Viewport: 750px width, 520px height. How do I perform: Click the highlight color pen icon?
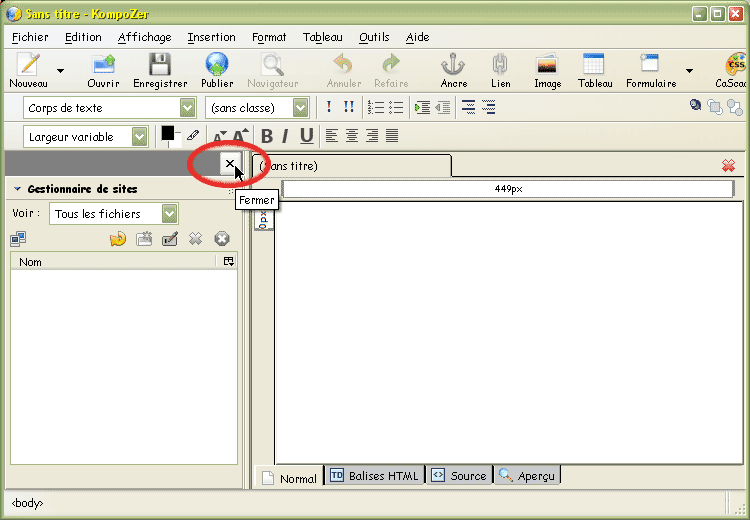193,135
